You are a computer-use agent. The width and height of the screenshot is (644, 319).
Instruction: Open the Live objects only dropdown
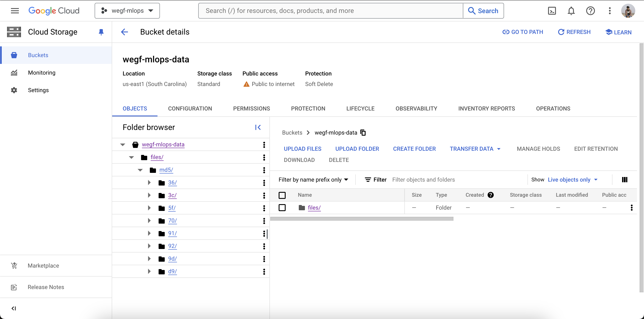point(573,180)
